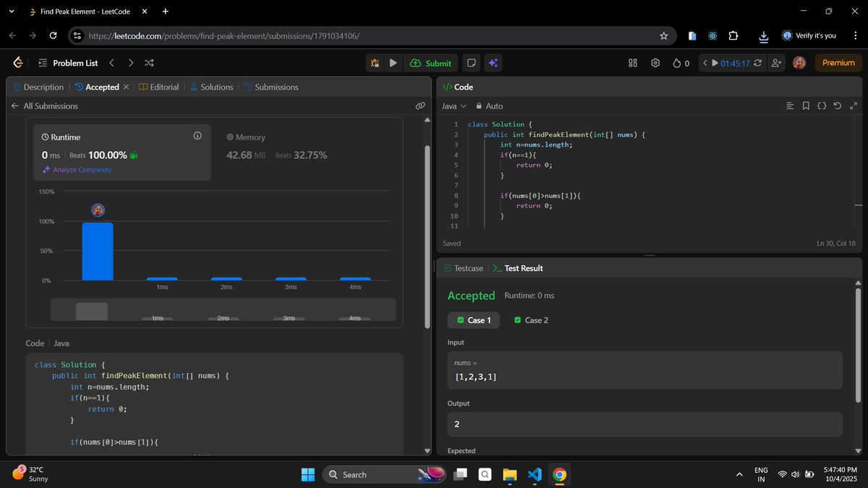Viewport: 868px width, 488px height.
Task: Open the profile avatar menu
Action: (x=799, y=63)
